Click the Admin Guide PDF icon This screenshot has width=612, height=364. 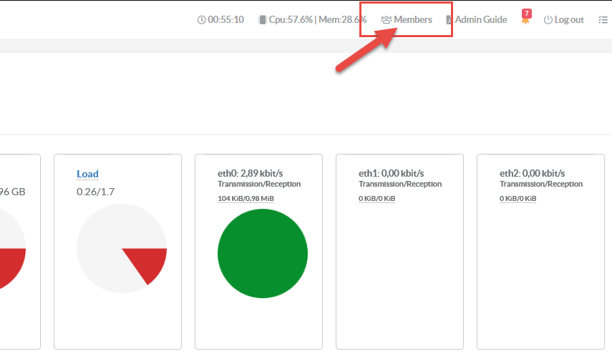(x=450, y=20)
